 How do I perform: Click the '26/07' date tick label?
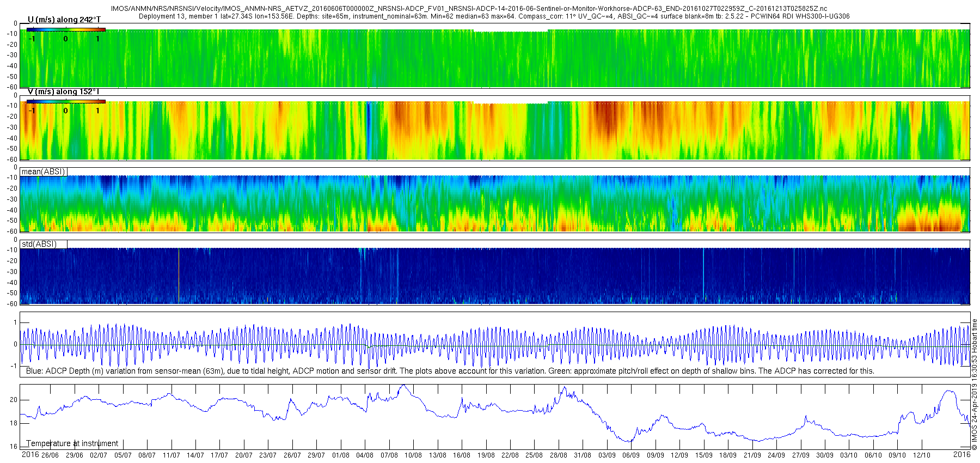(292, 455)
